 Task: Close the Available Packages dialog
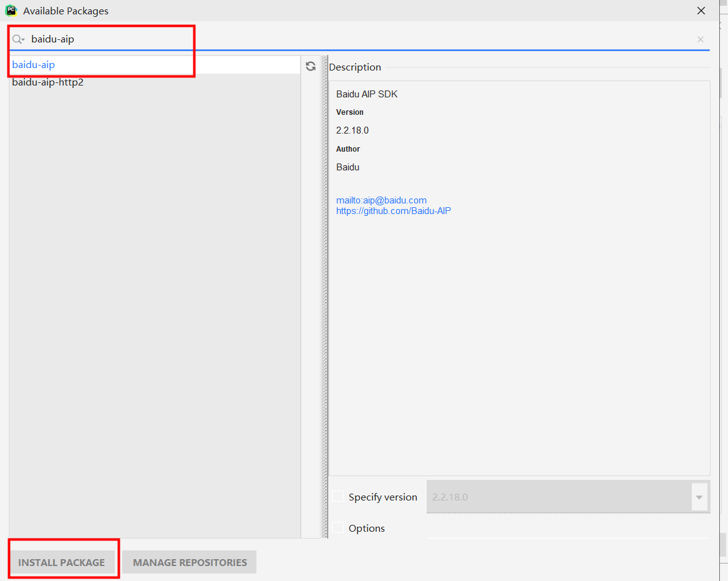[701, 11]
